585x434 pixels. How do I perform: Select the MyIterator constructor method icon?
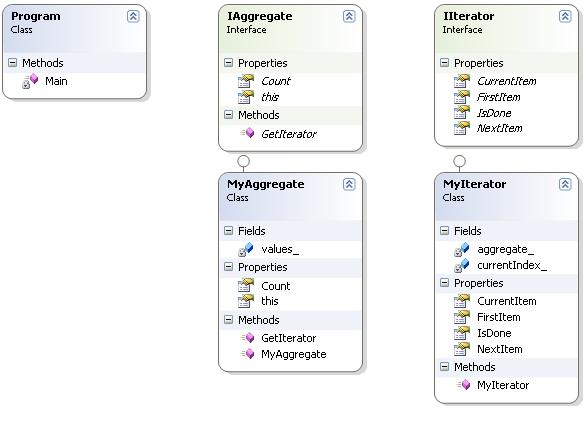coord(463,385)
